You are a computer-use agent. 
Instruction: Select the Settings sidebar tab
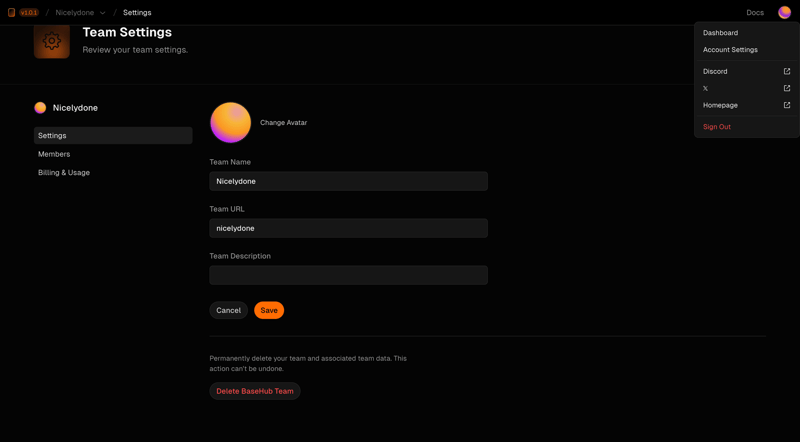tap(113, 136)
